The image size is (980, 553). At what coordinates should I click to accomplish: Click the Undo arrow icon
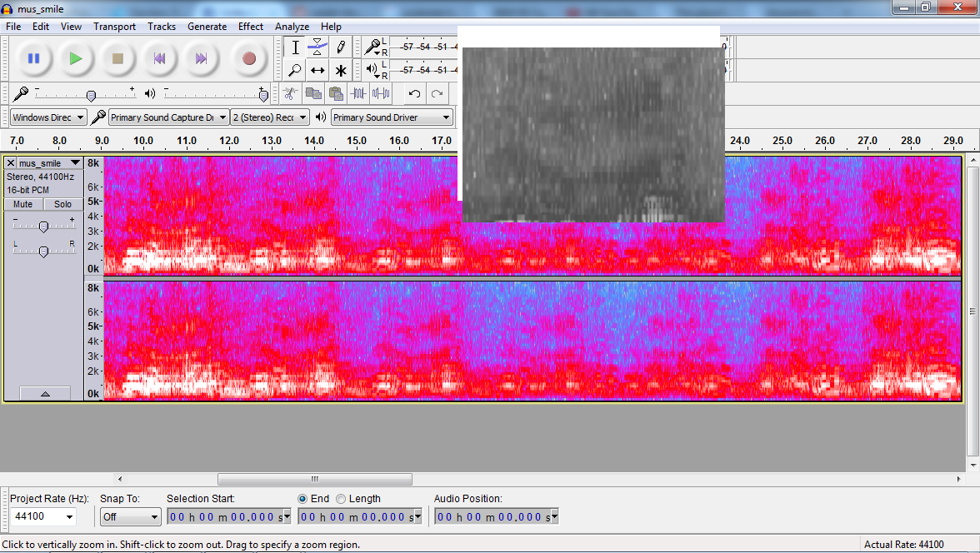(x=414, y=94)
